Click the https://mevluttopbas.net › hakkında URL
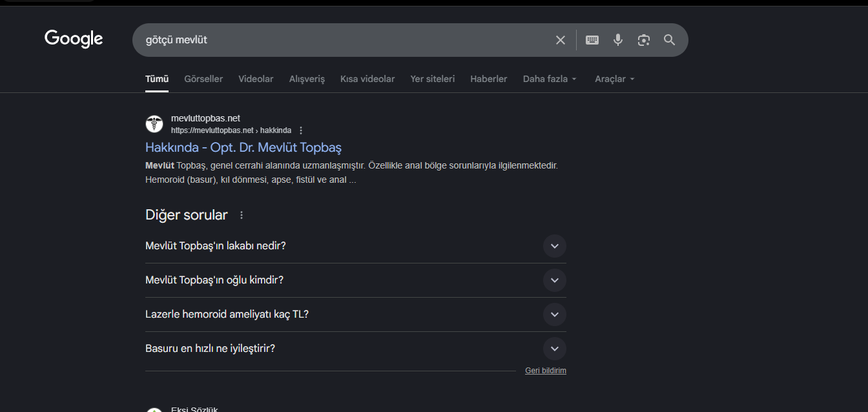The height and width of the screenshot is (412, 868). (231, 130)
